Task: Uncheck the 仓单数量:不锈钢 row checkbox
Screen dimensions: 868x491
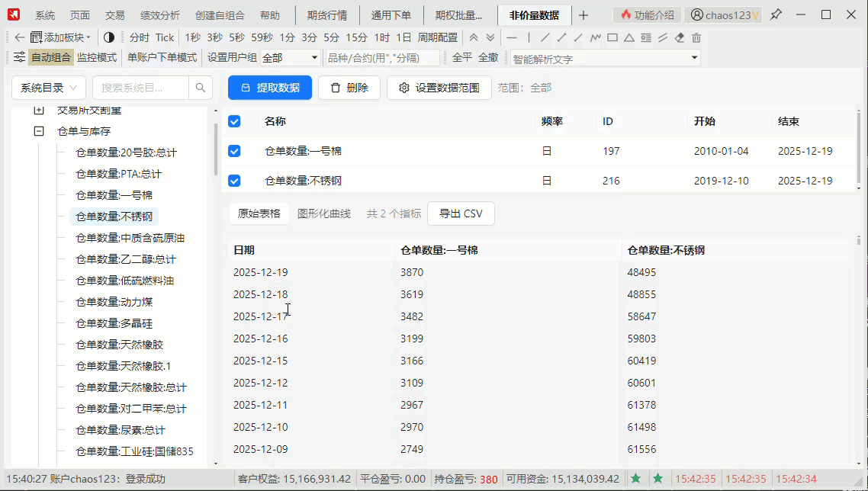Action: 234,181
